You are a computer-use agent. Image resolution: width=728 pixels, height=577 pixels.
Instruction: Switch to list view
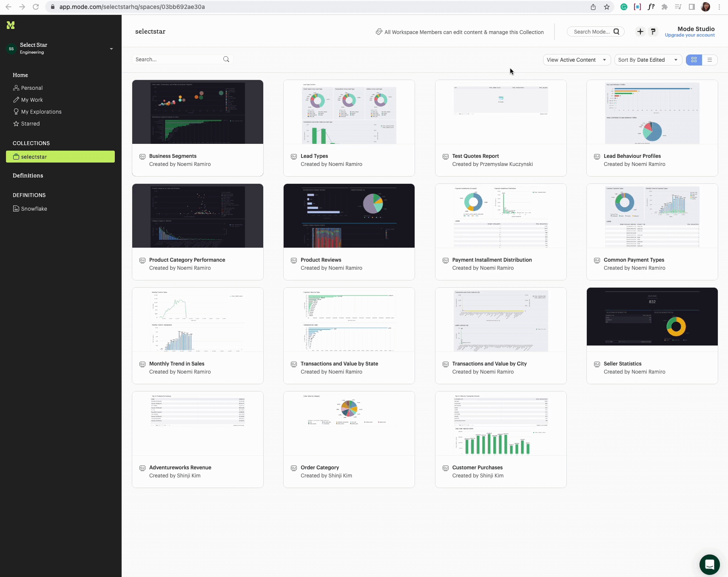click(710, 60)
